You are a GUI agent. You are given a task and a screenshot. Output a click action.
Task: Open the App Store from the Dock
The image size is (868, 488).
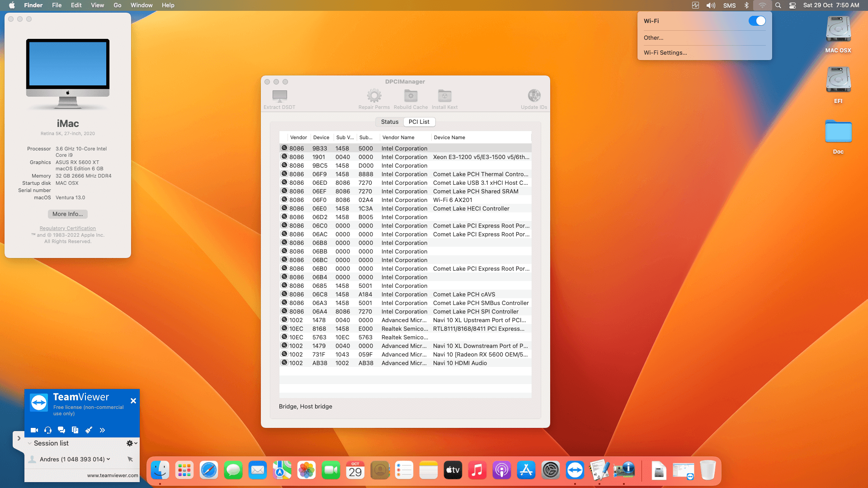pos(526,470)
